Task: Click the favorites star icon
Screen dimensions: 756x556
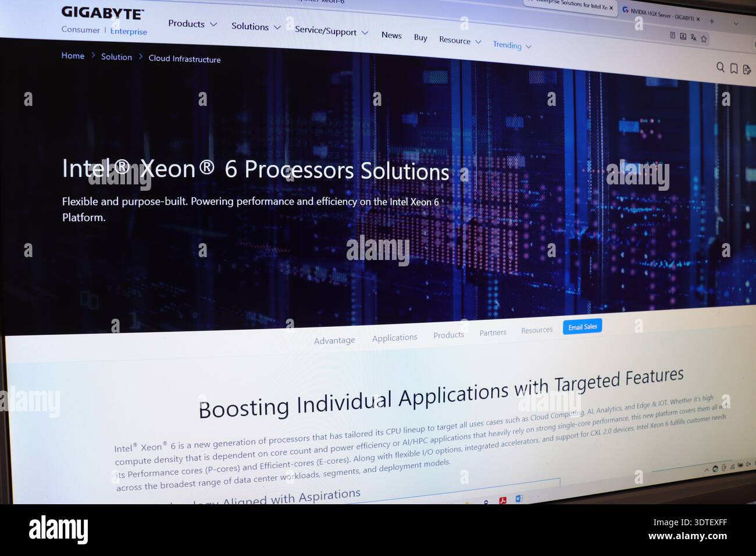Action: click(x=704, y=39)
